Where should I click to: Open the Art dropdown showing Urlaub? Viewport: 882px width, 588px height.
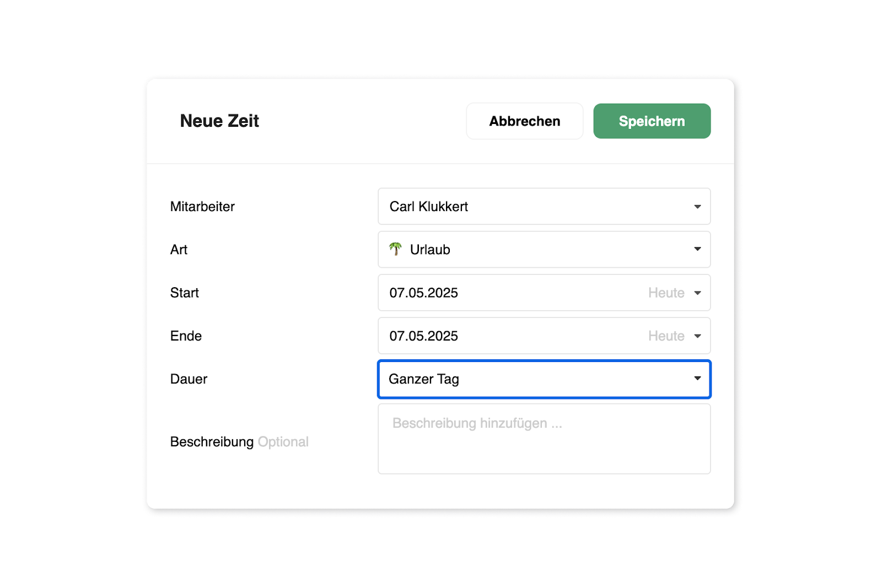544,249
